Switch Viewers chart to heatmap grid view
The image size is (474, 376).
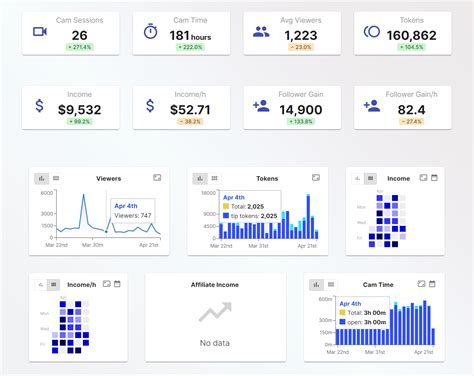tap(56, 179)
